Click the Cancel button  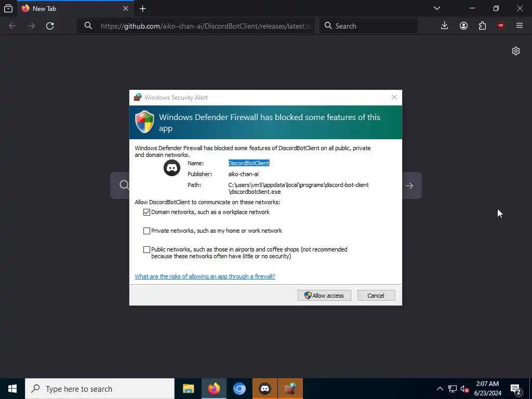[x=376, y=296]
